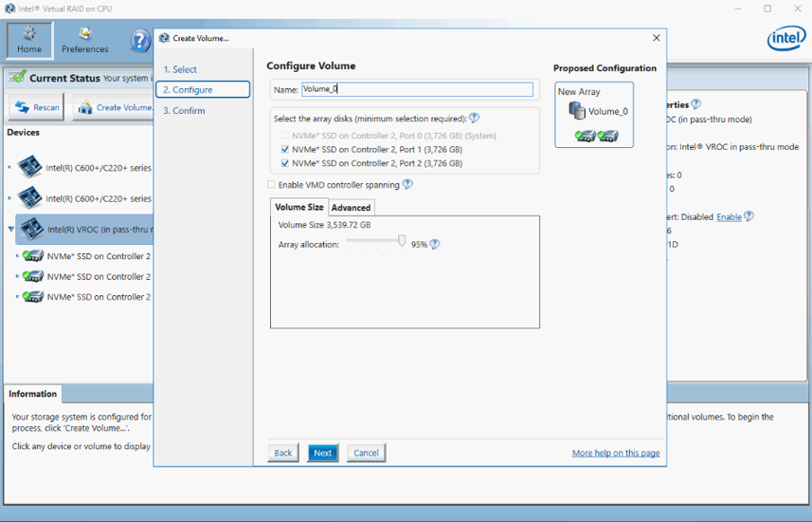Click the Proposed Configuration heading
Screen dimensions: 812x522
[x=605, y=68]
